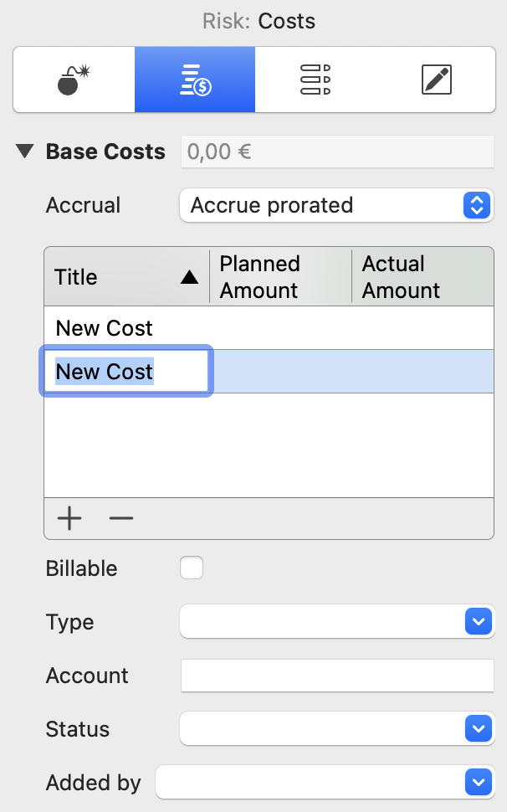Open the options tab with sliders icon
This screenshot has width=507, height=812.
click(x=315, y=80)
